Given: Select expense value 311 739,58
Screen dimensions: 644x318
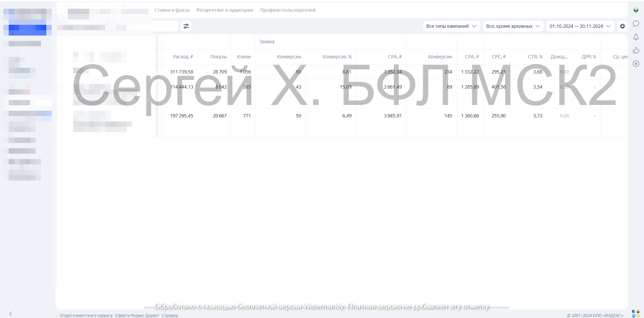Looking at the screenshot, I should [181, 72].
